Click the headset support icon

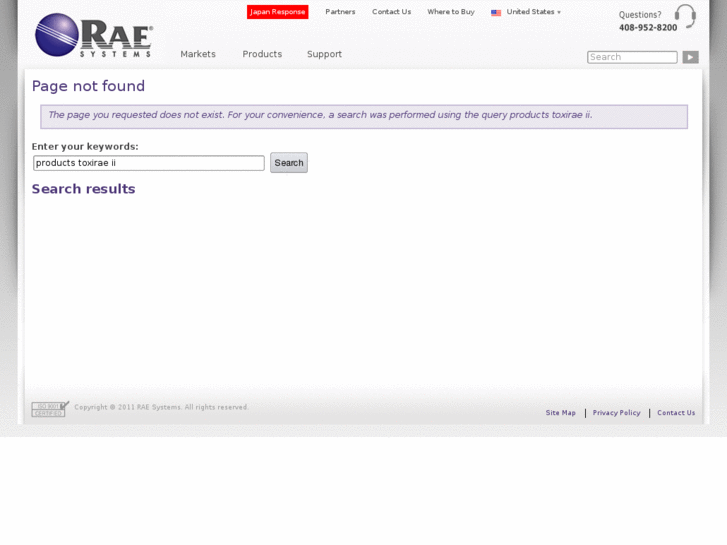coord(685,16)
